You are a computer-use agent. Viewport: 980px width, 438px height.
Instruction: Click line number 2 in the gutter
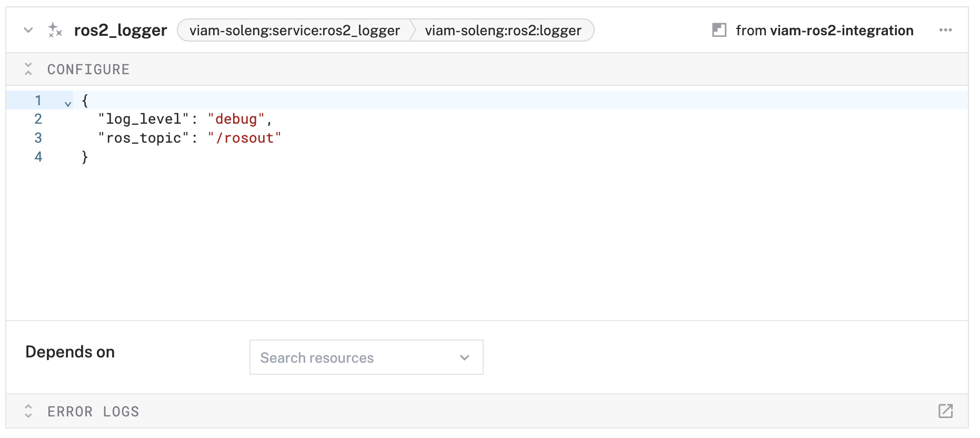[38, 119]
